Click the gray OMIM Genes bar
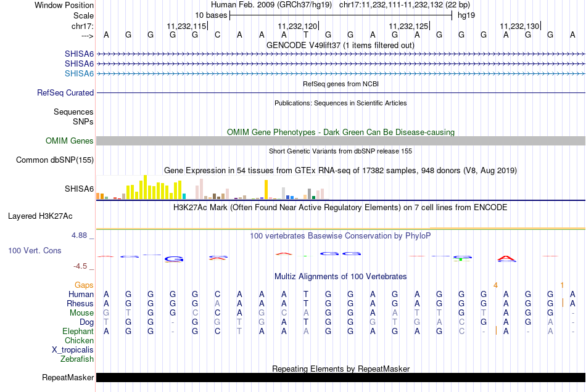 point(340,141)
